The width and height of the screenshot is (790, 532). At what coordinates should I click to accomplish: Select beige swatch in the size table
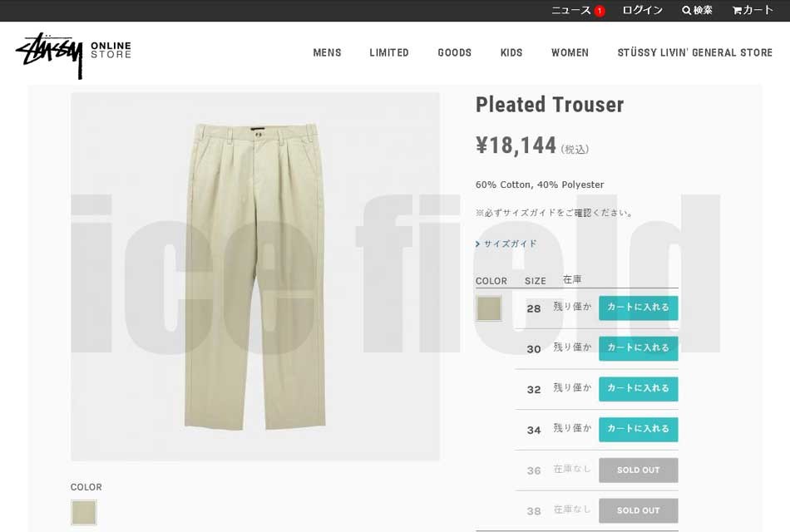[x=489, y=308]
